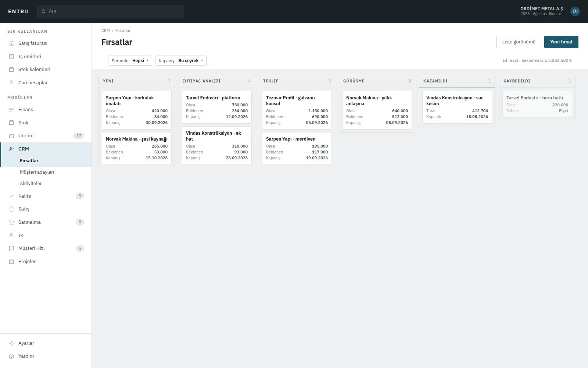Open Tarvel Endüstri platform card

click(217, 107)
